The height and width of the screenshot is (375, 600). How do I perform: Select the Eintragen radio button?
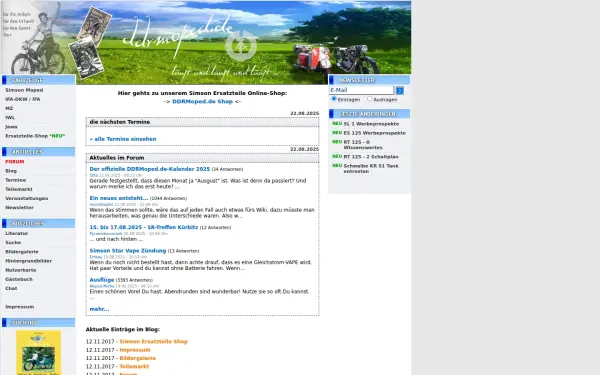(x=334, y=99)
